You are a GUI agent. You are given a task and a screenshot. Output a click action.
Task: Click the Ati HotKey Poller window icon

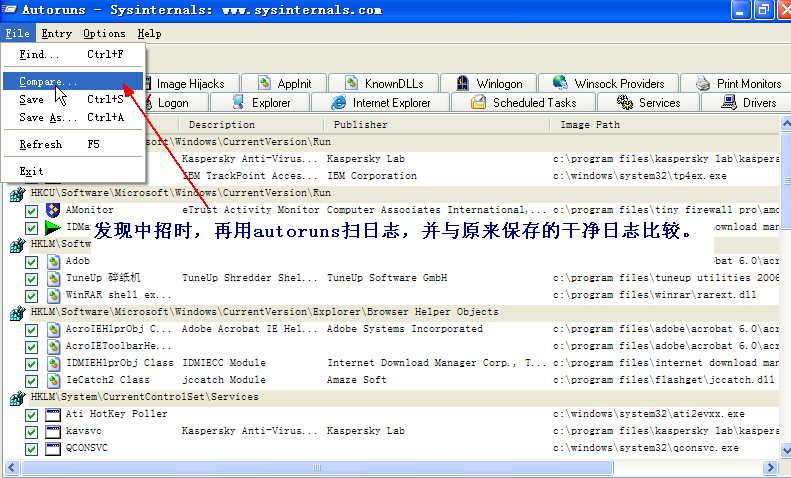[53, 415]
